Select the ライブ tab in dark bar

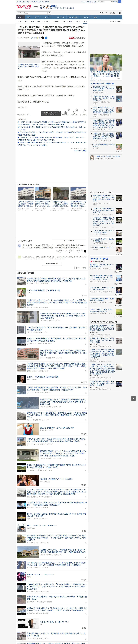pyautogui.click(x=37, y=17)
